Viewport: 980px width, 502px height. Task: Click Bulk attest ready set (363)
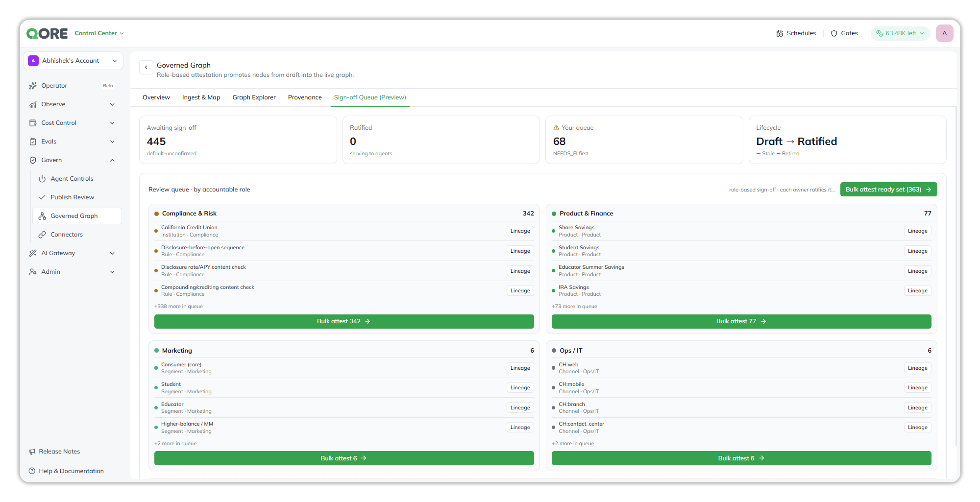tap(888, 190)
